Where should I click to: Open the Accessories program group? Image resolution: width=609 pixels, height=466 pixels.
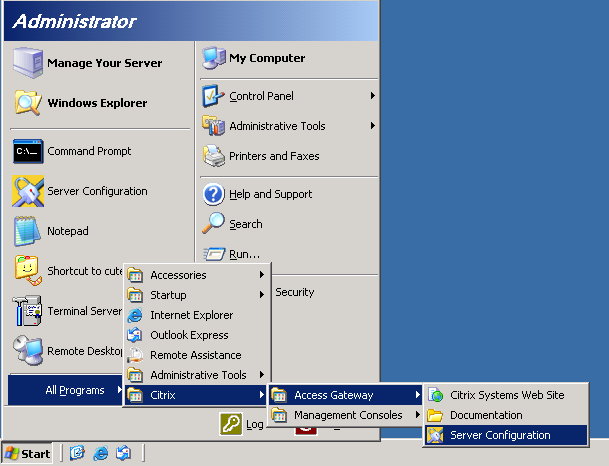pyautogui.click(x=197, y=275)
